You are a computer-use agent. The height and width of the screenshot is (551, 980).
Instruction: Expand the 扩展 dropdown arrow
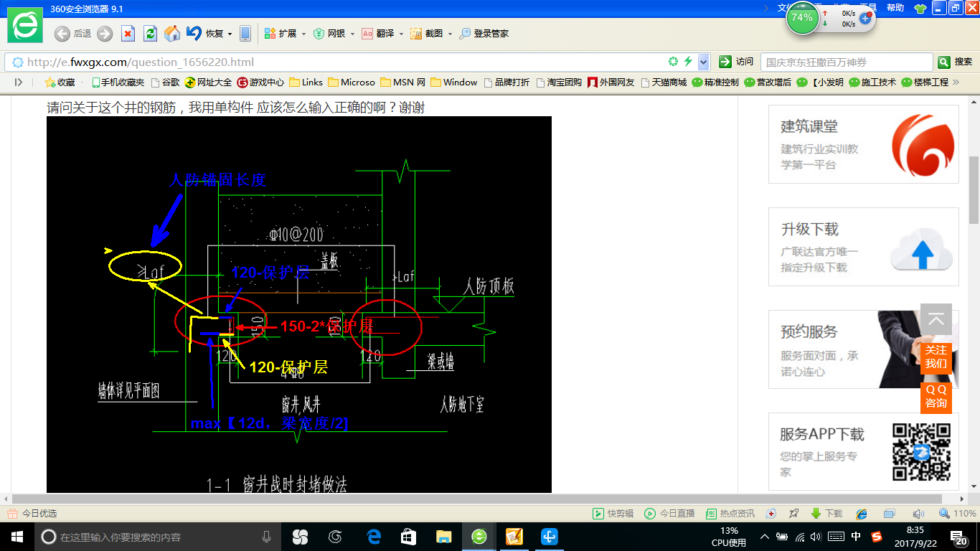(303, 34)
